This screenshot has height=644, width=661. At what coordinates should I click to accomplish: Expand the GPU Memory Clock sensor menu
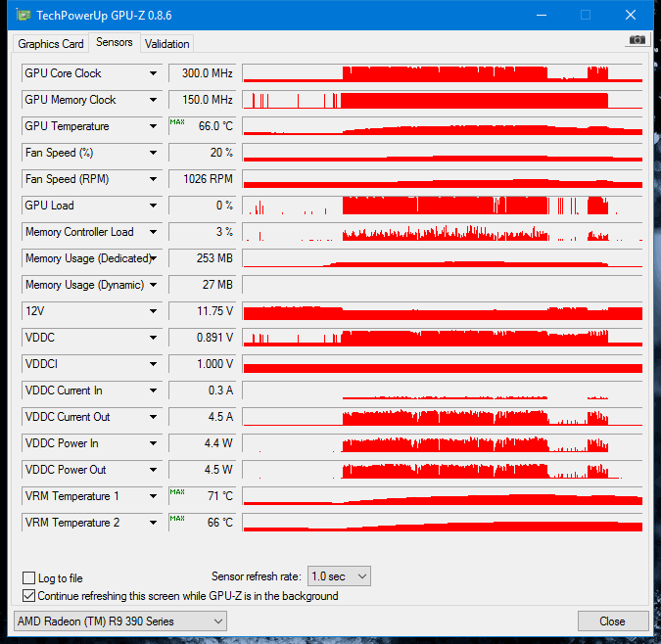click(x=153, y=100)
